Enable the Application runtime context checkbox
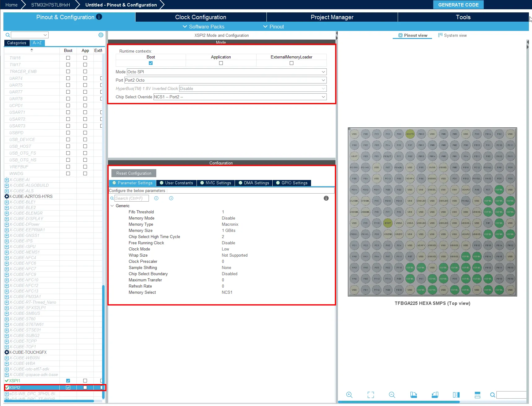This screenshot has height=406, width=532. [x=221, y=63]
